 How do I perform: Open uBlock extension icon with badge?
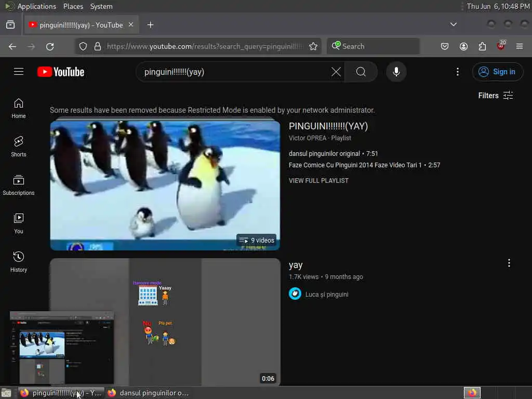click(x=501, y=46)
